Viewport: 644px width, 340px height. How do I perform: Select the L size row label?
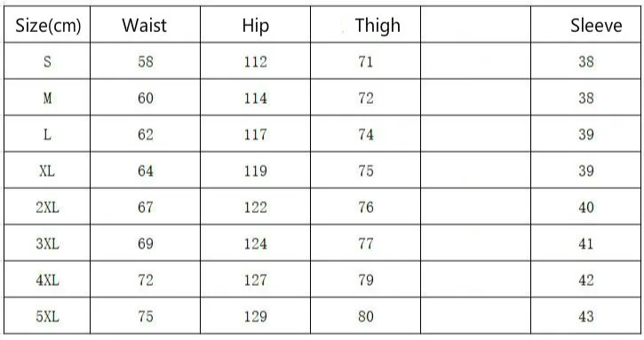coord(47,134)
